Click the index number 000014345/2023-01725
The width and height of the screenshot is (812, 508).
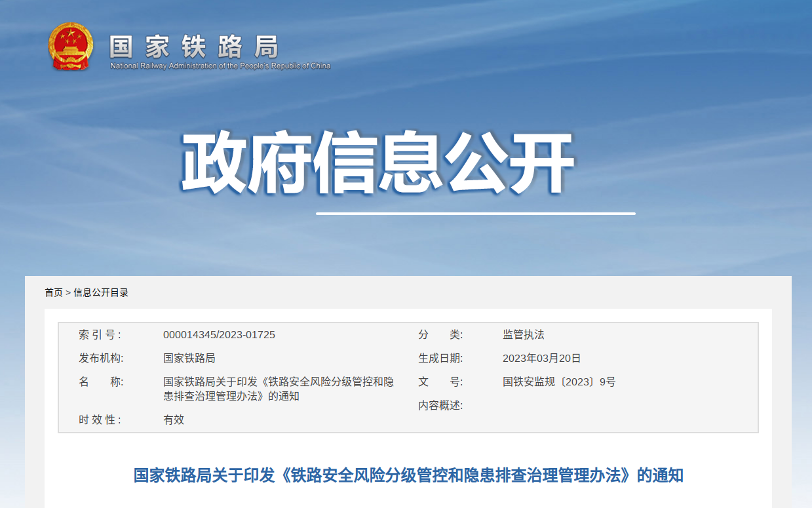pos(219,335)
